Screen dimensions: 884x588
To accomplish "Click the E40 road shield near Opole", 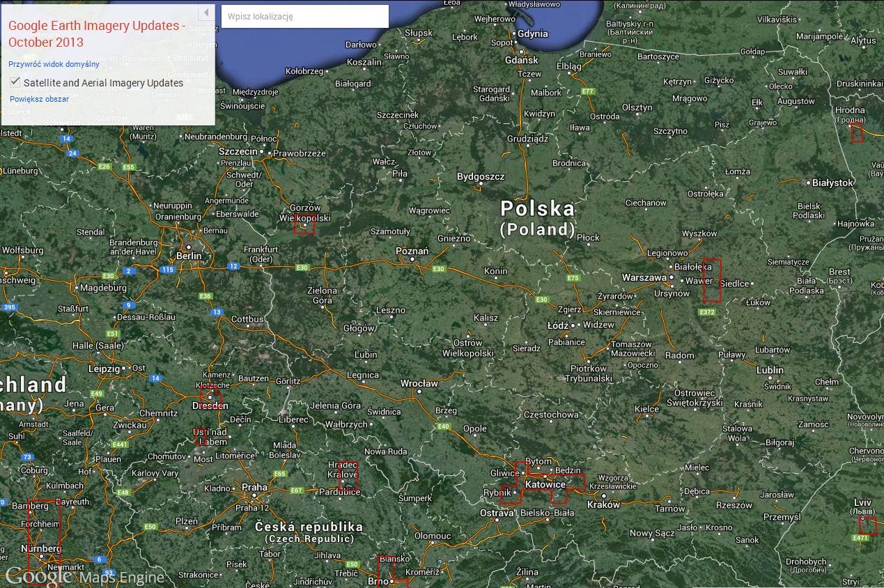I will (443, 426).
